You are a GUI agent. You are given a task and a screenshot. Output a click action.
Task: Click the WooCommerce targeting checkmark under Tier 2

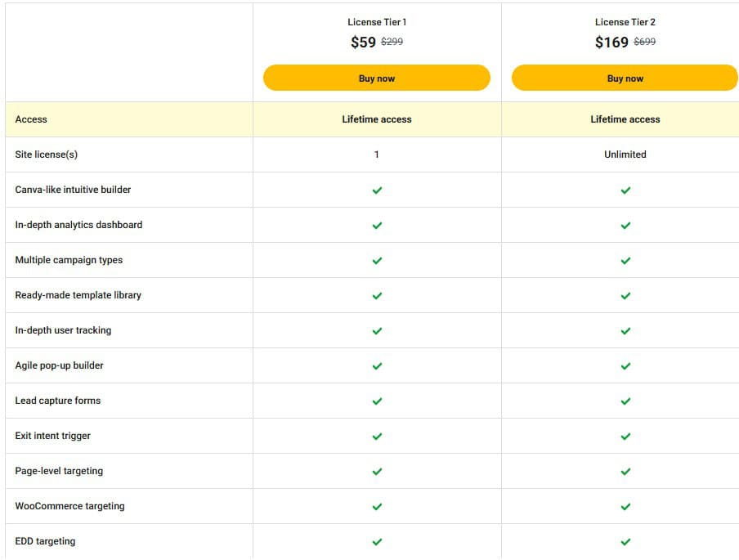(x=625, y=506)
